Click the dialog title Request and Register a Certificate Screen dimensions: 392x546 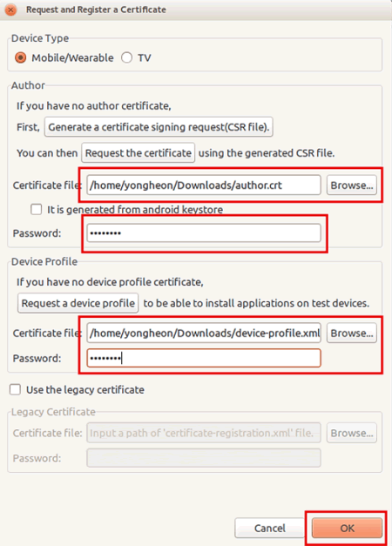point(96,10)
